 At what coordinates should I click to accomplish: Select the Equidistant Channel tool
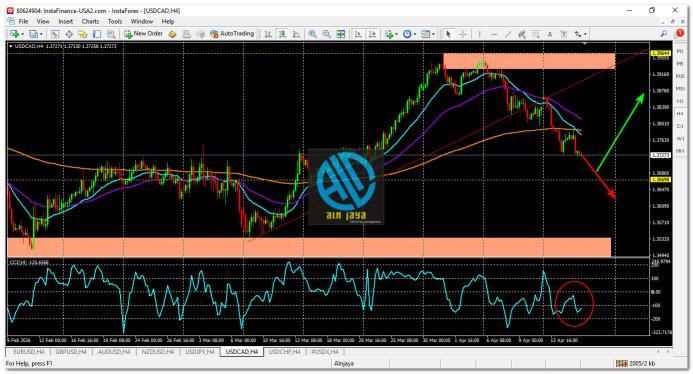[x=522, y=34]
